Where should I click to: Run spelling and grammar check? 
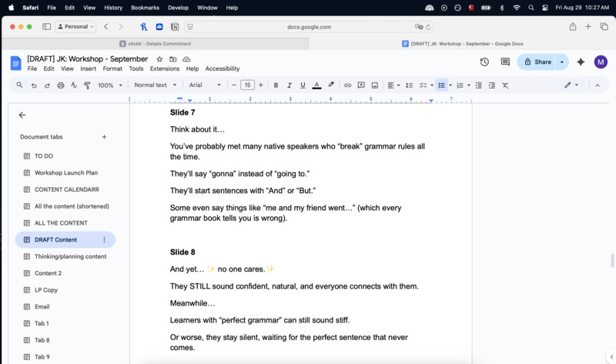tap(74, 85)
